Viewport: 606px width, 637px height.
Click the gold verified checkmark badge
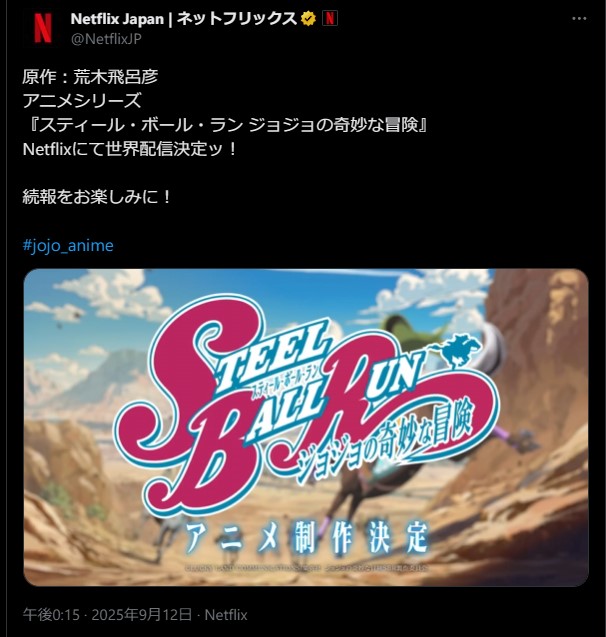[x=309, y=19]
